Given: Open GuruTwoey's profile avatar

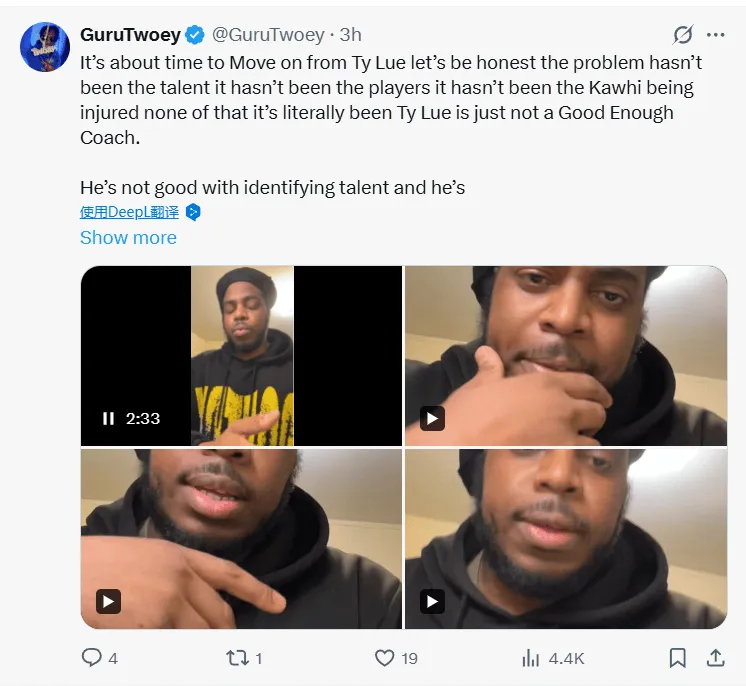Looking at the screenshot, I should coord(45,47).
